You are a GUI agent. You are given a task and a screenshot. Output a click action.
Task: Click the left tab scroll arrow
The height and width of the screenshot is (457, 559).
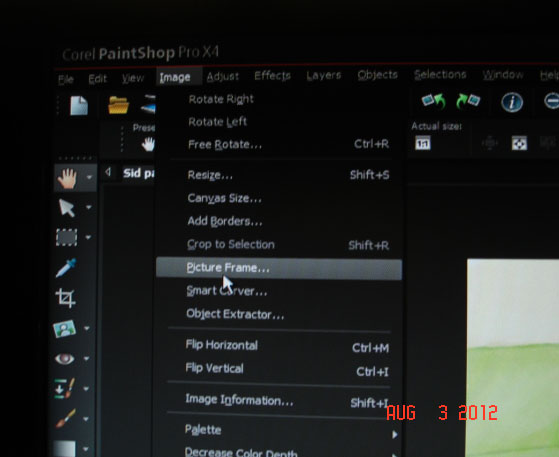tap(108, 173)
